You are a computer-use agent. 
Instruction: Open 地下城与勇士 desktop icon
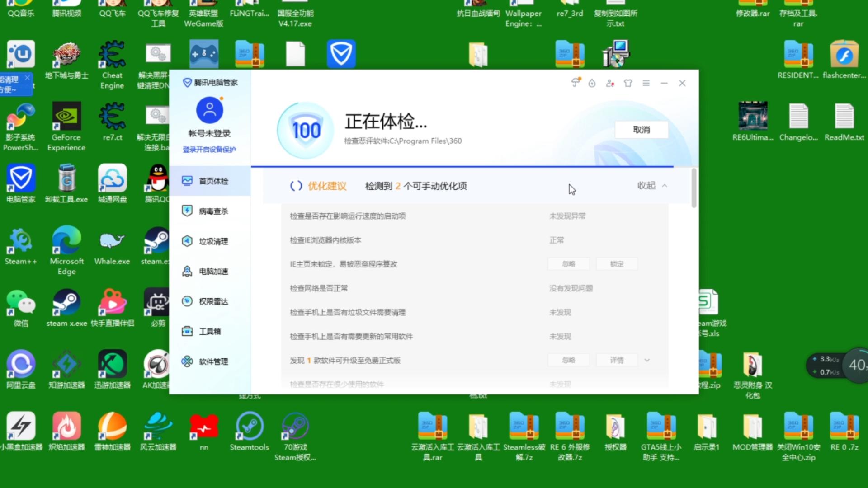tap(66, 60)
